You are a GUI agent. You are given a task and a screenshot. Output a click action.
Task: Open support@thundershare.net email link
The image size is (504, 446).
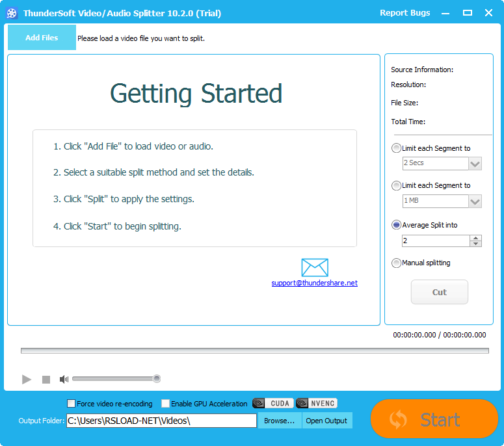(314, 283)
